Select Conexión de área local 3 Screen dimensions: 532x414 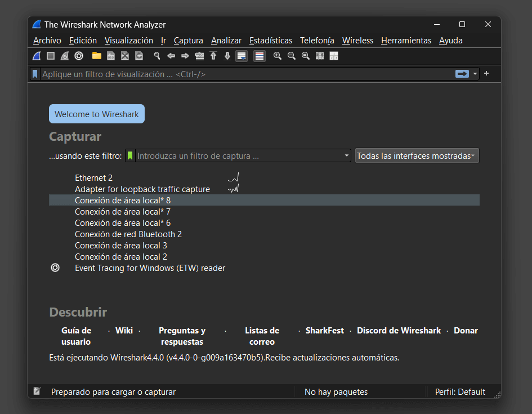point(264,246)
